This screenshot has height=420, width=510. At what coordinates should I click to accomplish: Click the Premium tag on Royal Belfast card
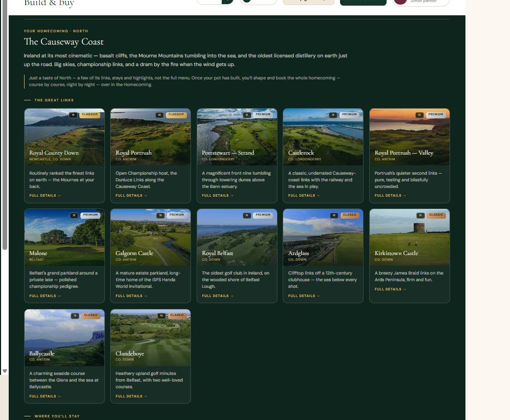click(x=263, y=215)
